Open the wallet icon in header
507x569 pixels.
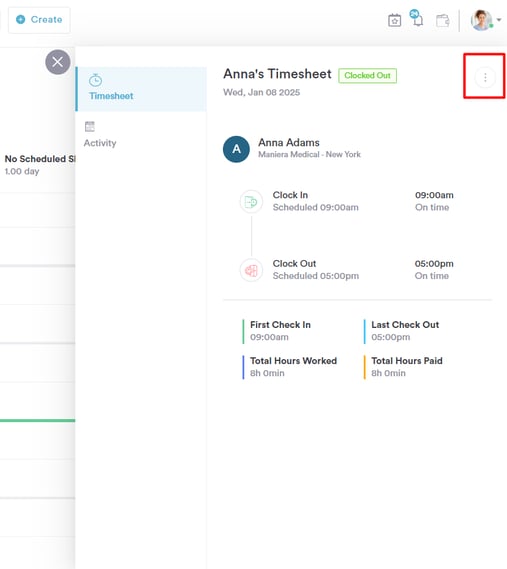442,20
